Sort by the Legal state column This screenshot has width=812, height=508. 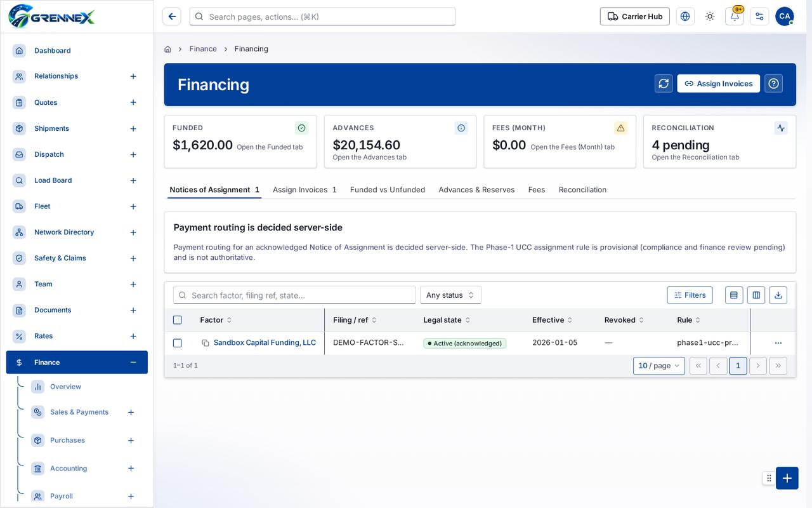pos(447,320)
